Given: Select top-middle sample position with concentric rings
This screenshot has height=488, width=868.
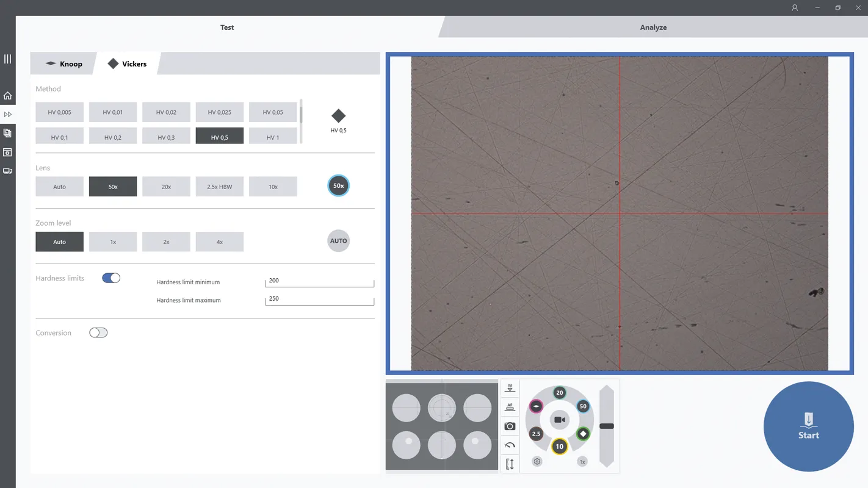Looking at the screenshot, I should [x=442, y=408].
